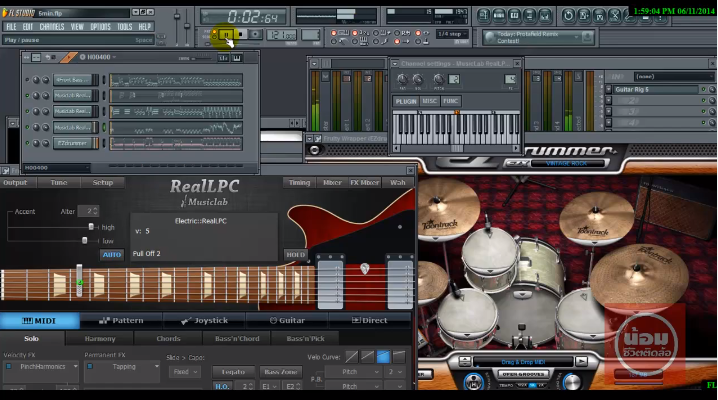Click the stop transport button
The width and height of the screenshot is (718, 400).
240,34
